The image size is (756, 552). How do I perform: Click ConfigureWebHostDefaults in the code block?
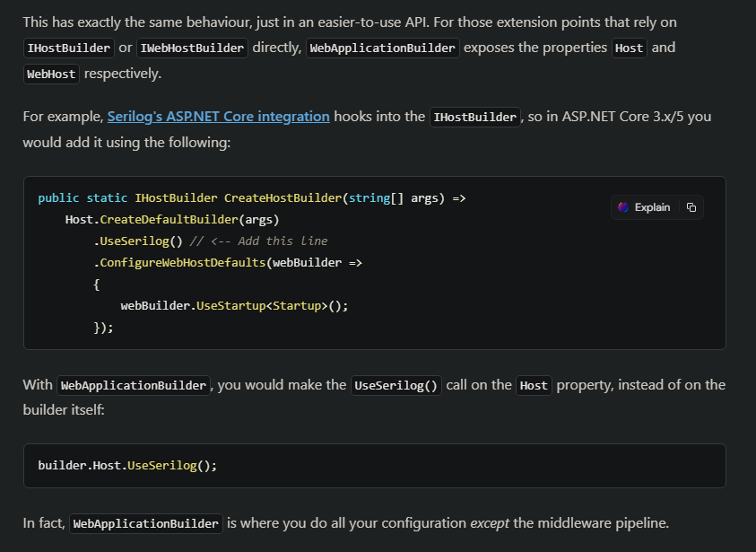pyautogui.click(x=183, y=262)
